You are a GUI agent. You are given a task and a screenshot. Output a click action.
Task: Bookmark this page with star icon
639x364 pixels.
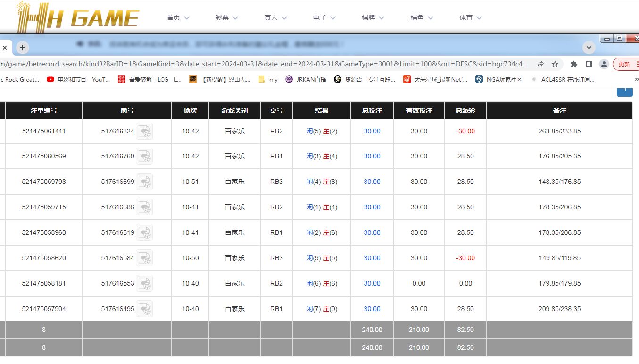point(555,64)
